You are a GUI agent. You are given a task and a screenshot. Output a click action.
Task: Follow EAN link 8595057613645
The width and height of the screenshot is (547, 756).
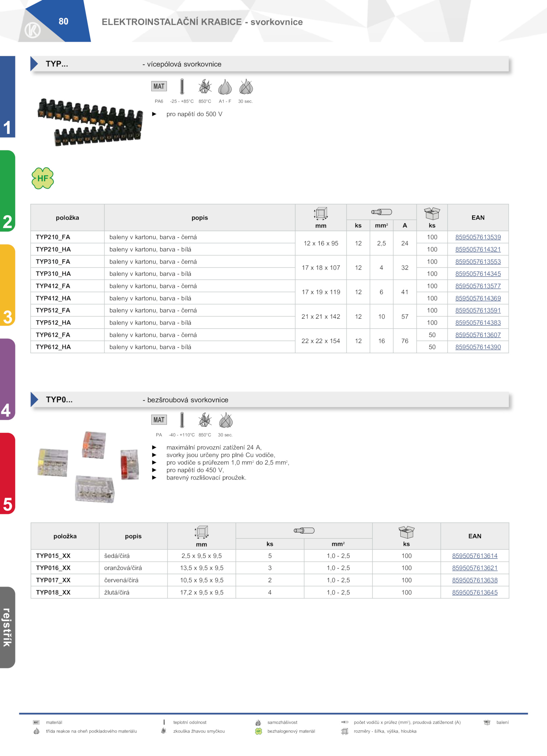(475, 592)
